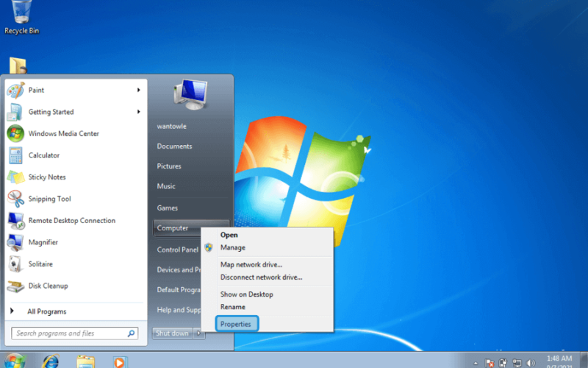
Task: Click the Calculator label text
Action: coord(44,155)
